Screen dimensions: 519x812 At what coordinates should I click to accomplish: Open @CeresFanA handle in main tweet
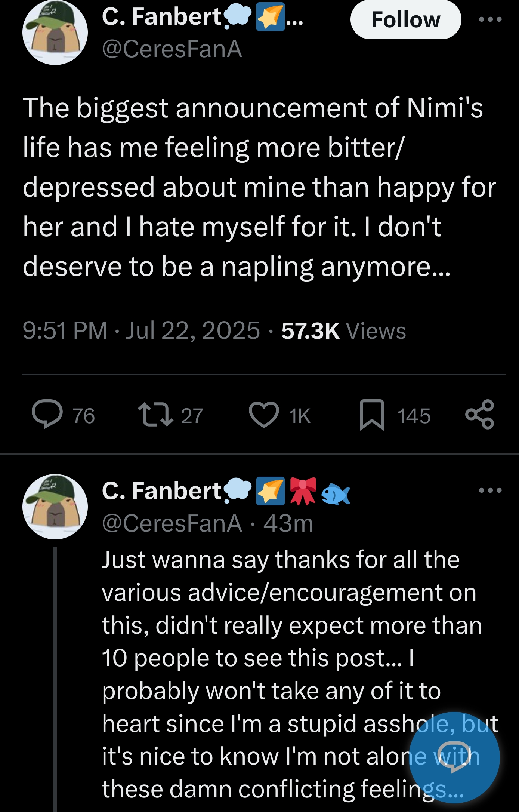point(172,49)
